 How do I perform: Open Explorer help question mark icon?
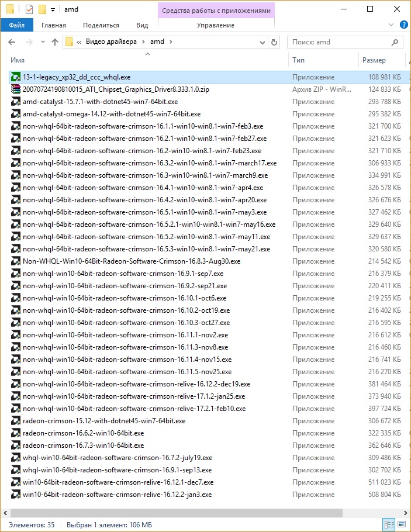click(404, 25)
